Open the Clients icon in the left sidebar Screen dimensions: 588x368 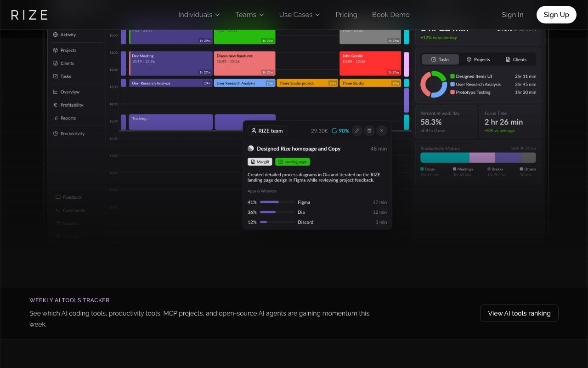[x=56, y=63]
